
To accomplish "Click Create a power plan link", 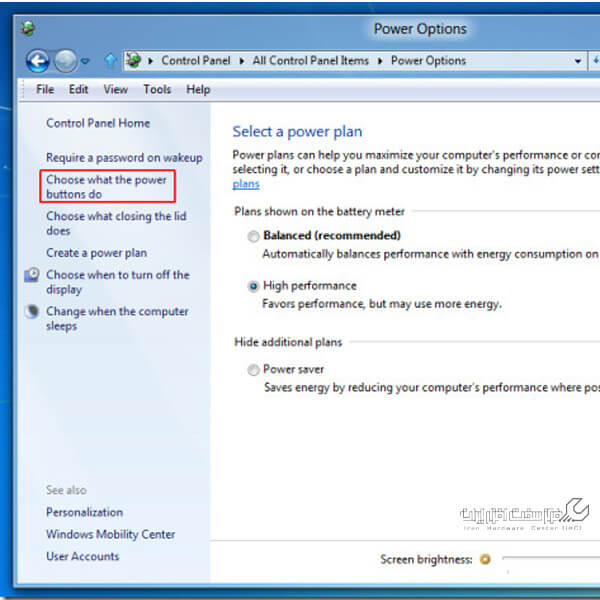I will coord(96,253).
